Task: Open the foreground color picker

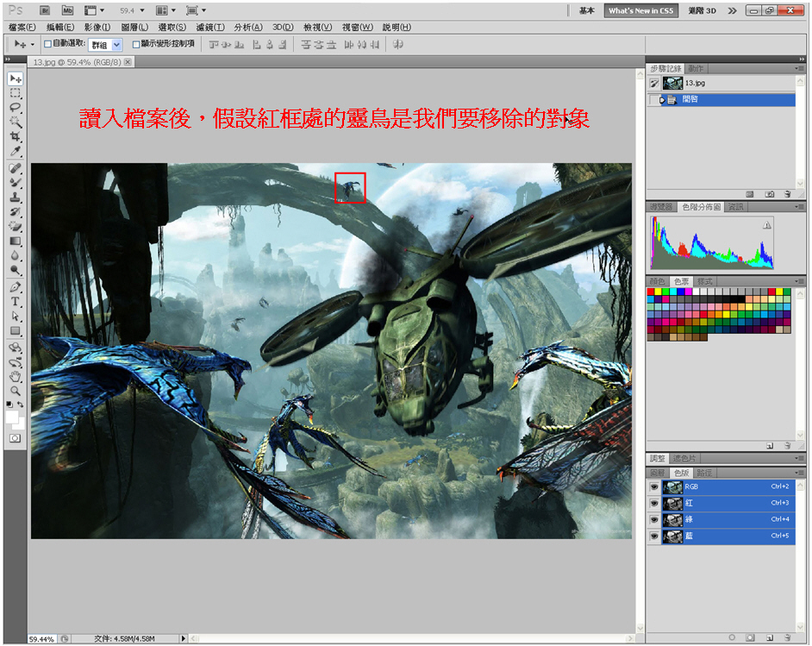Action: [11, 417]
